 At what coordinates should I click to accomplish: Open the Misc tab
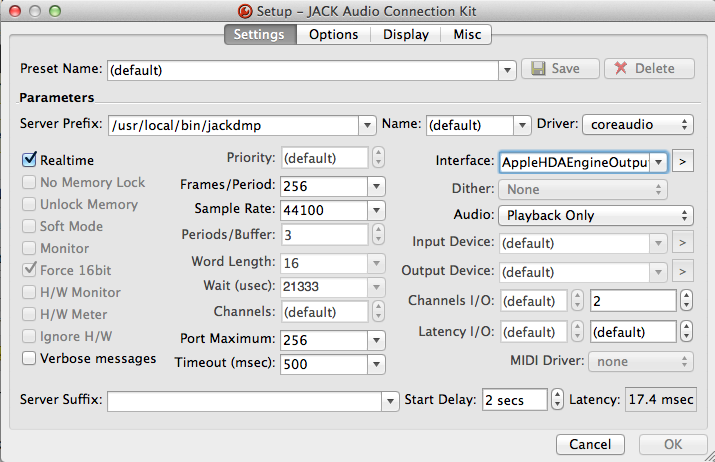[466, 35]
